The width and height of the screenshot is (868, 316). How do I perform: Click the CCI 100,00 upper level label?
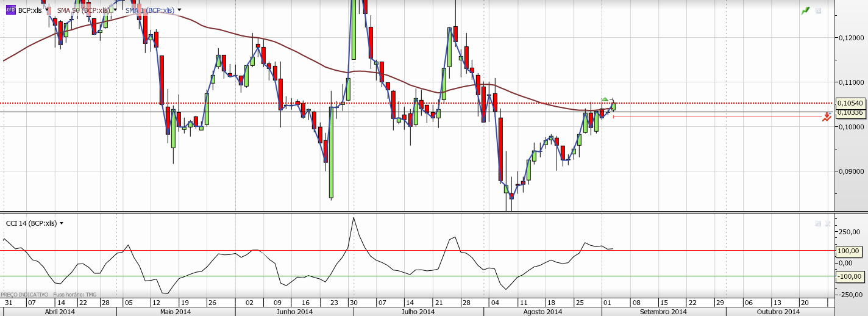pos(848,251)
